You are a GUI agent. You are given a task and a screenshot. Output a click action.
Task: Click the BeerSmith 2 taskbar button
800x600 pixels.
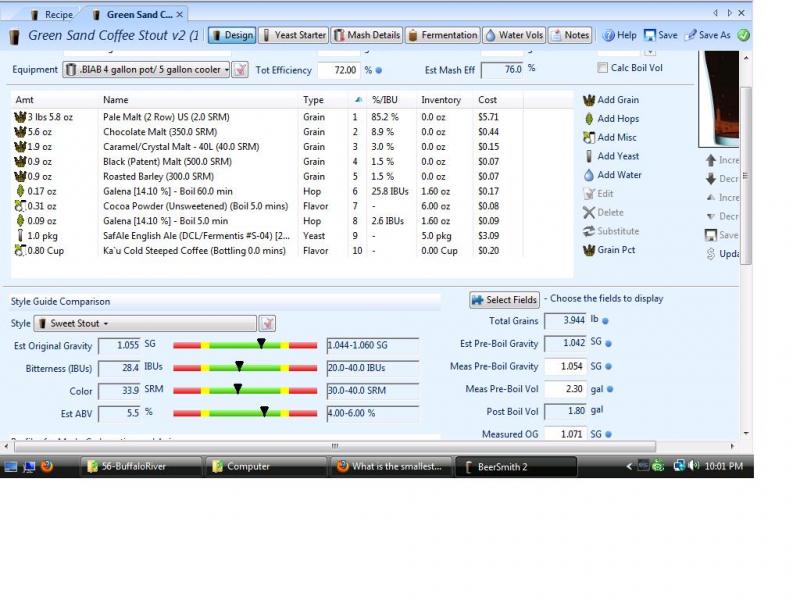point(516,466)
